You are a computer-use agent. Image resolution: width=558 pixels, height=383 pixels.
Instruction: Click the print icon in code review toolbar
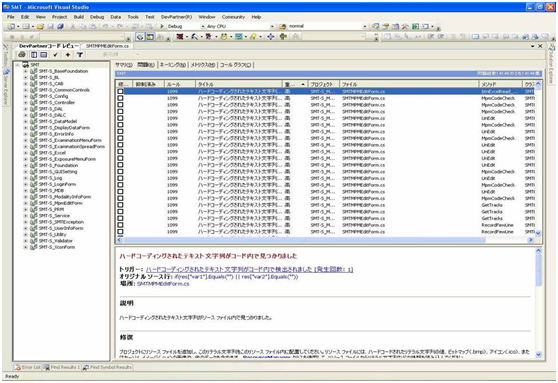[x=22, y=54]
